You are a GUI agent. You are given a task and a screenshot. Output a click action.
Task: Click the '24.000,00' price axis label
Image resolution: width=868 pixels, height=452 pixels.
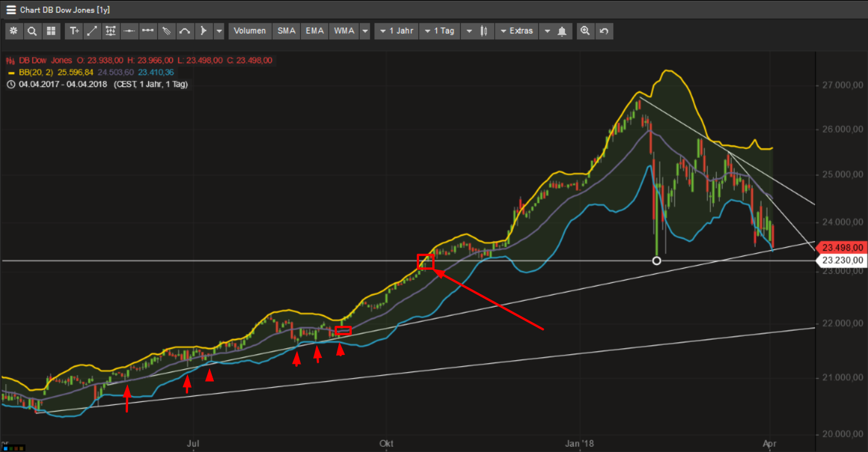pyautogui.click(x=843, y=222)
